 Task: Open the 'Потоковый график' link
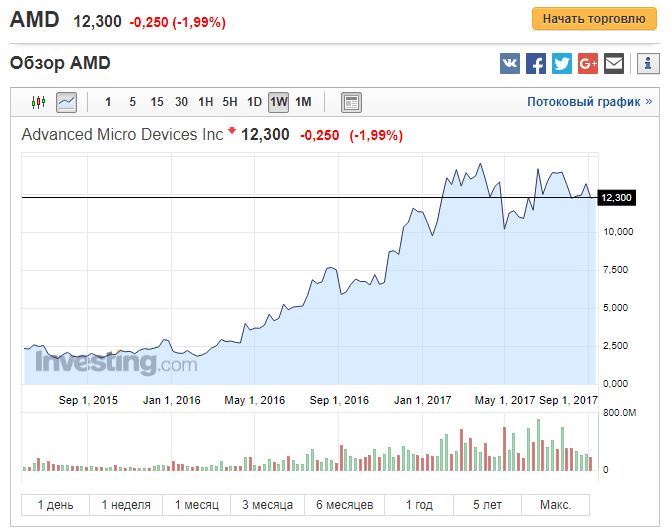pyautogui.click(x=589, y=102)
